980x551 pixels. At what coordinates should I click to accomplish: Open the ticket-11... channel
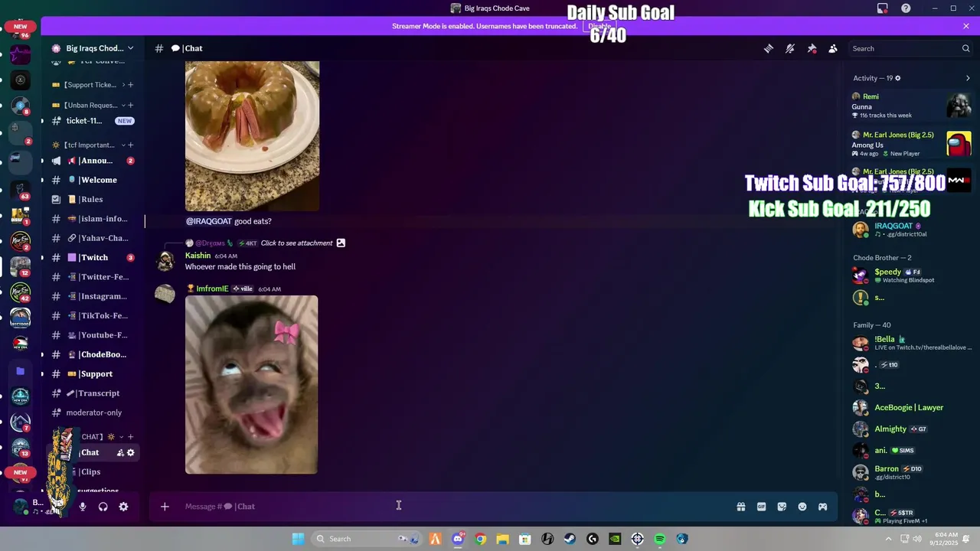[x=93, y=121]
